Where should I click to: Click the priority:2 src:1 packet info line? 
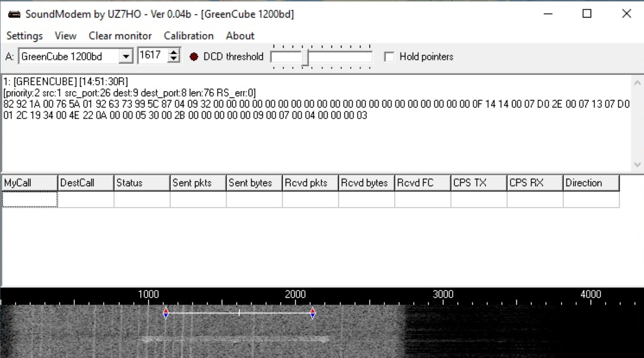130,93
